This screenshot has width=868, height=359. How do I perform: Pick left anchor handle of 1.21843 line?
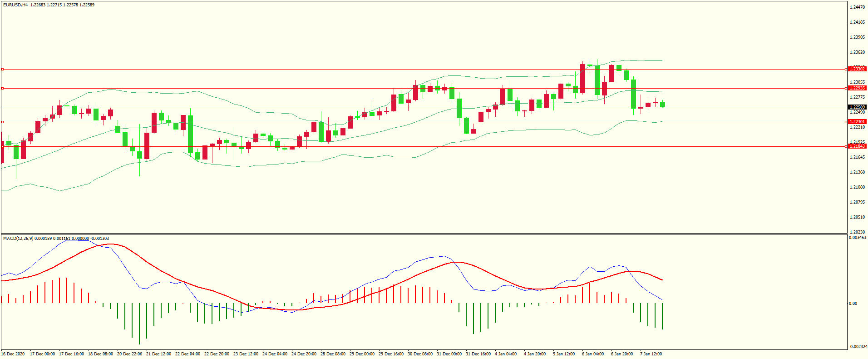point(2,146)
